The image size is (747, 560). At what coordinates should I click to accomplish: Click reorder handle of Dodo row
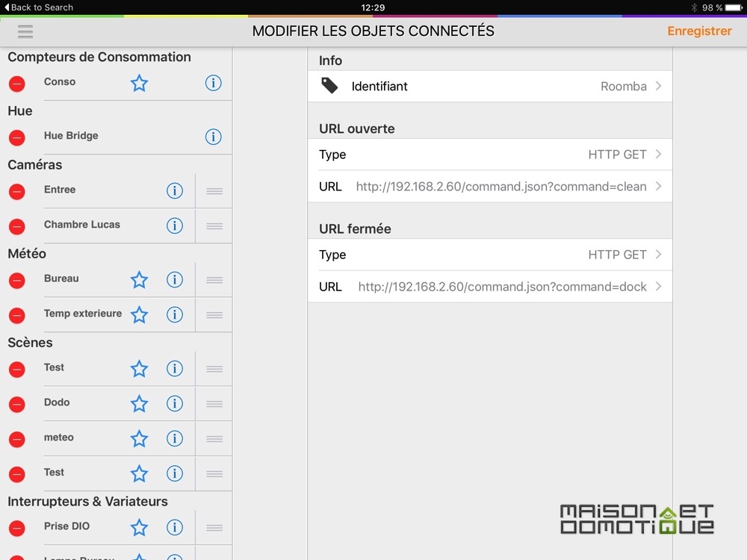click(214, 404)
